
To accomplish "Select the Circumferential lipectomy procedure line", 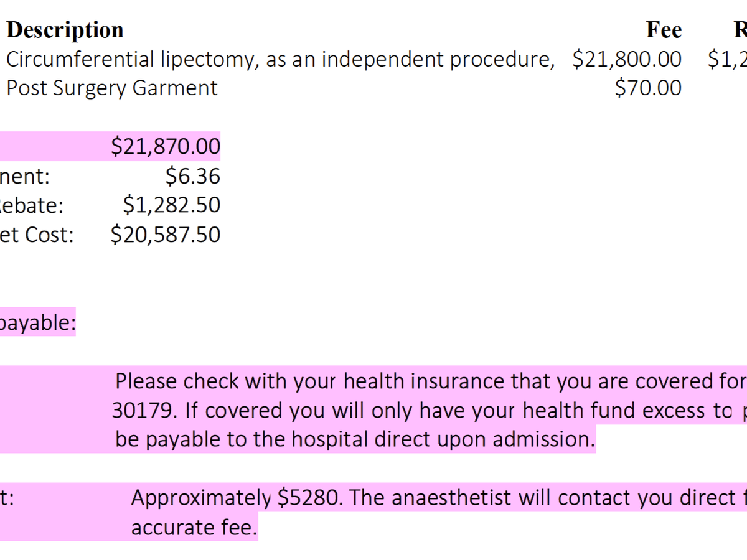I will pyautogui.click(x=280, y=59).
